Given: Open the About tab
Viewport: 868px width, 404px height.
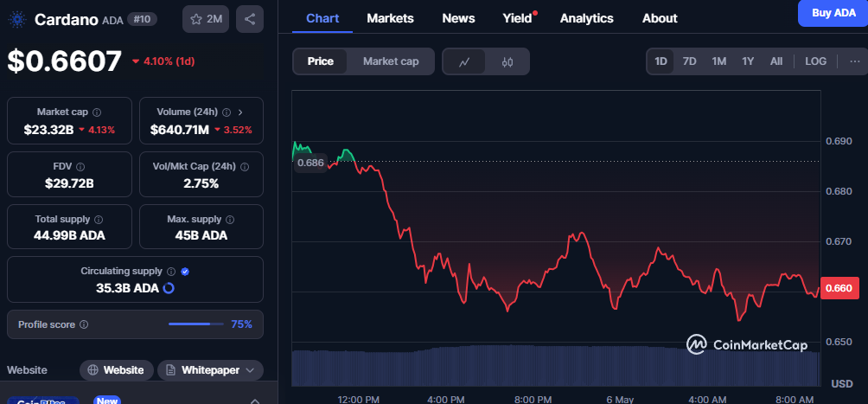Looking at the screenshot, I should click(x=660, y=18).
